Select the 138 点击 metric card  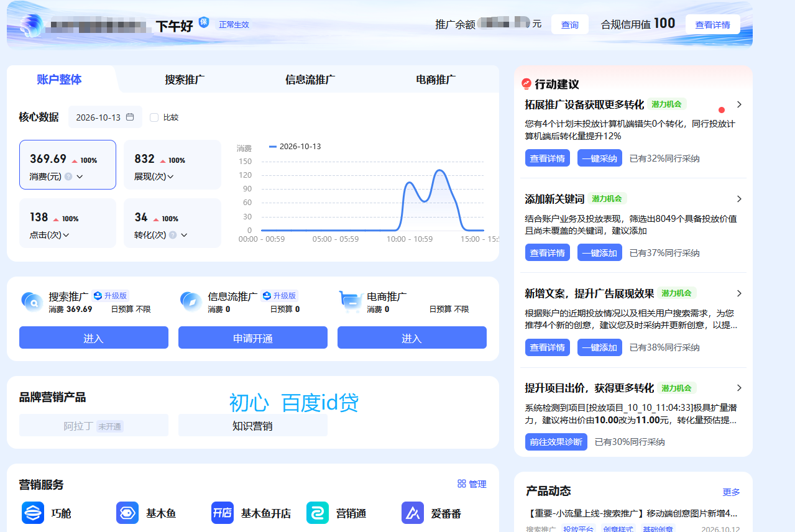(68, 223)
